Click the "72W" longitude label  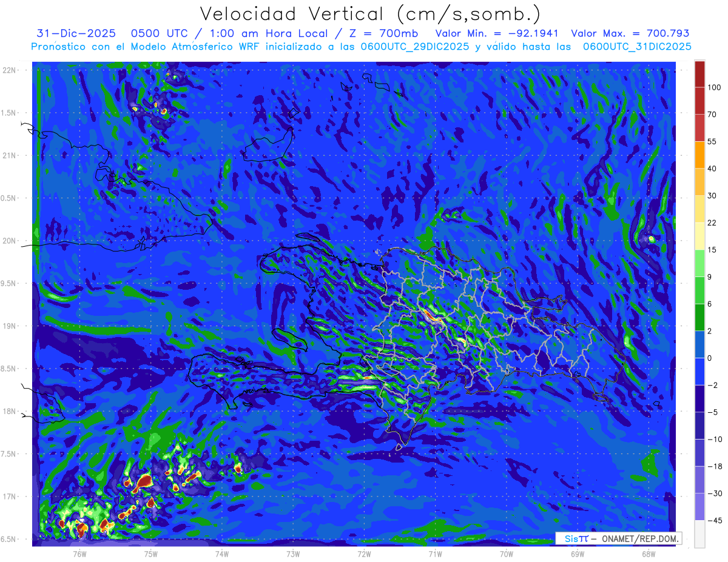[364, 554]
